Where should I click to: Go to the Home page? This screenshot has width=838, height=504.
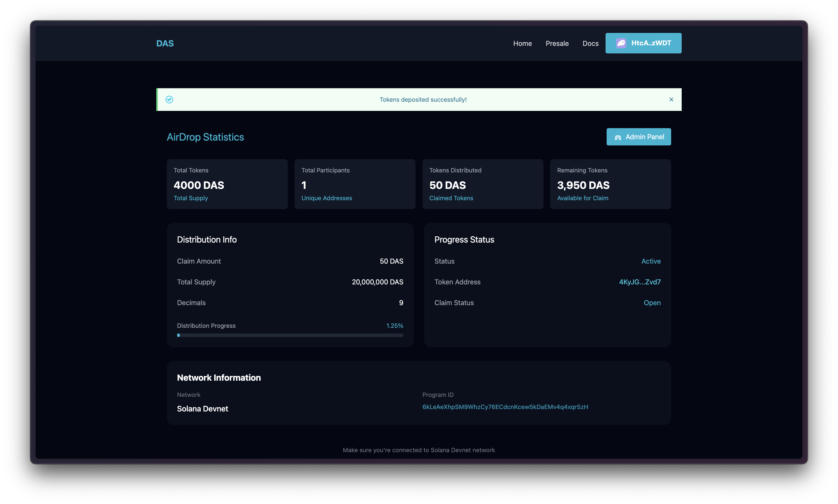pos(522,43)
